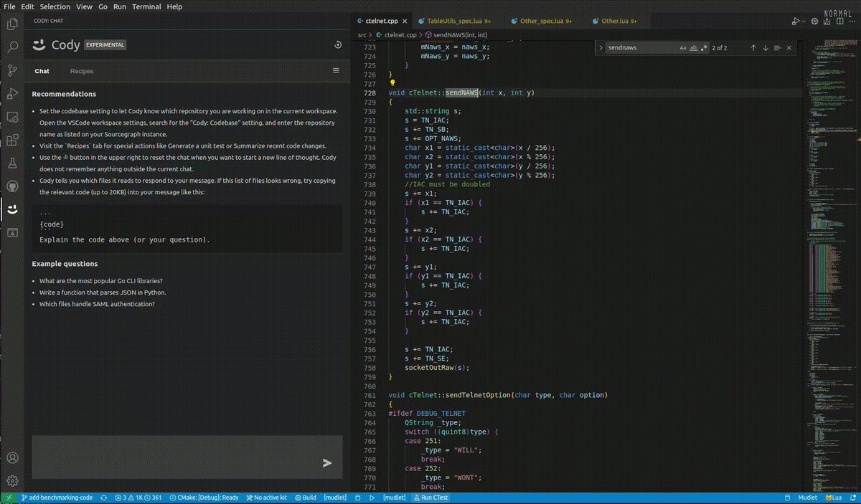The height and width of the screenshot is (504, 861).
Task: Open the Source Control view
Action: click(12, 70)
